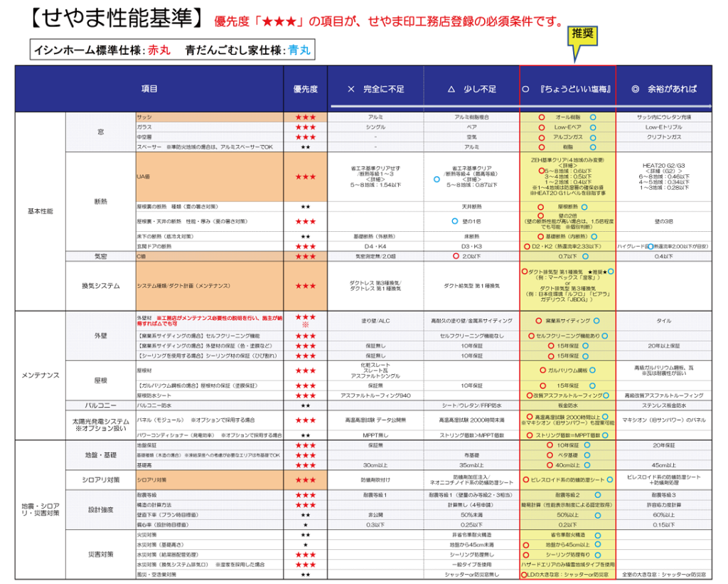Click the red circle next to 2.0以下

456,255
